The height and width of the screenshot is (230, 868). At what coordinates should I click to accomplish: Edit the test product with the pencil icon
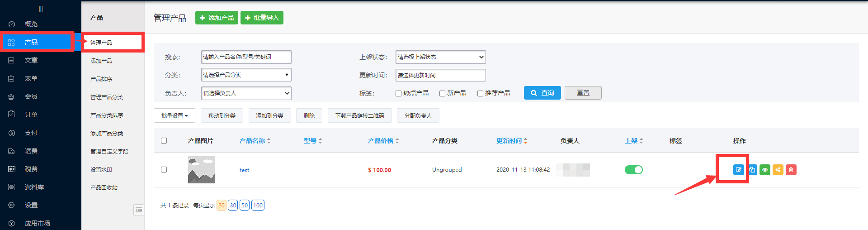click(738, 170)
